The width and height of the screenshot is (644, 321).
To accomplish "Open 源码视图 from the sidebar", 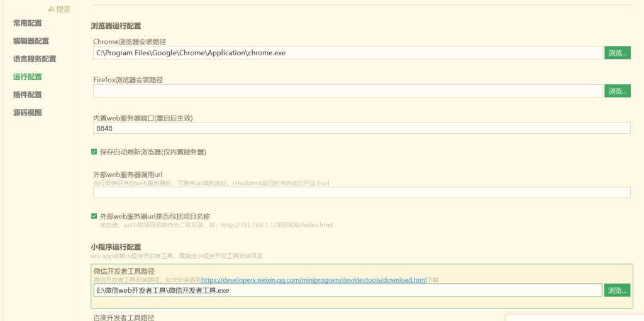I will coord(28,113).
